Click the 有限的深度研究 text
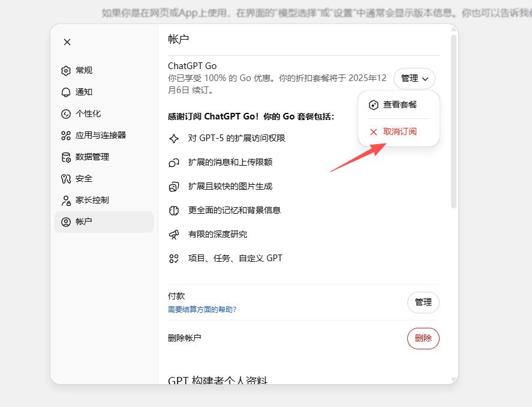The height and width of the screenshot is (407, 532). pos(218,234)
